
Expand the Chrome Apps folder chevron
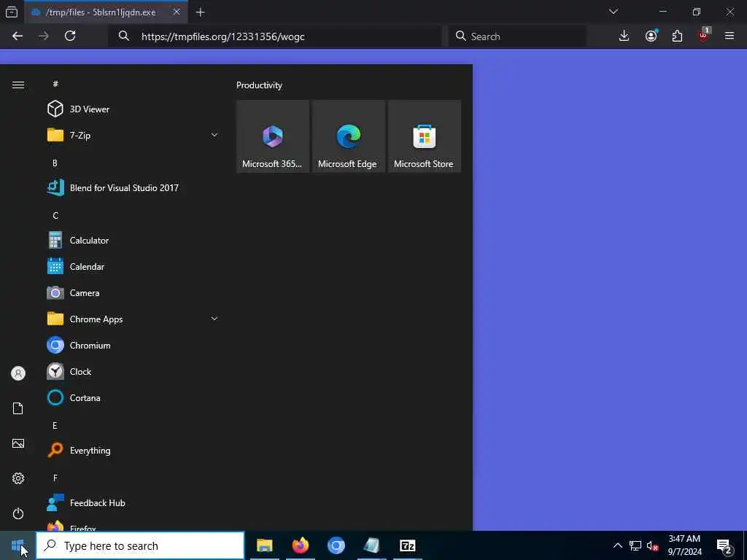(214, 319)
